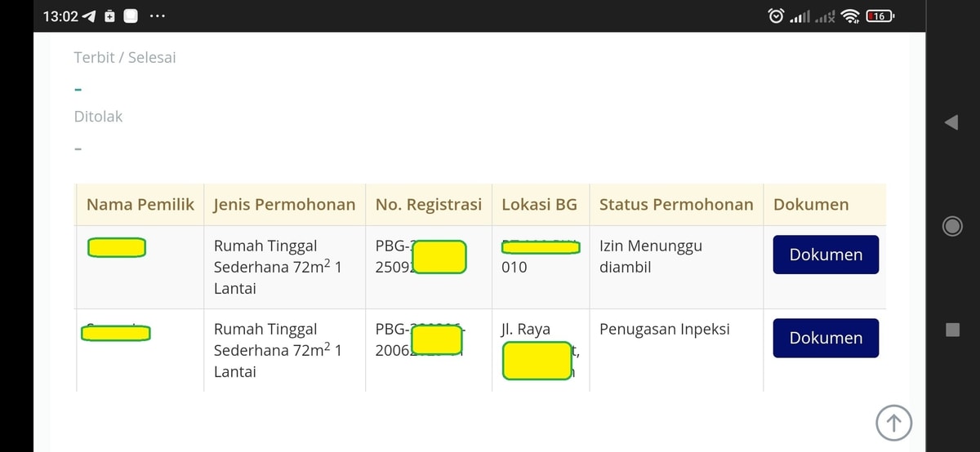The height and width of the screenshot is (452, 980).
Task: Tap the alarm clock status icon
Action: pos(776,16)
